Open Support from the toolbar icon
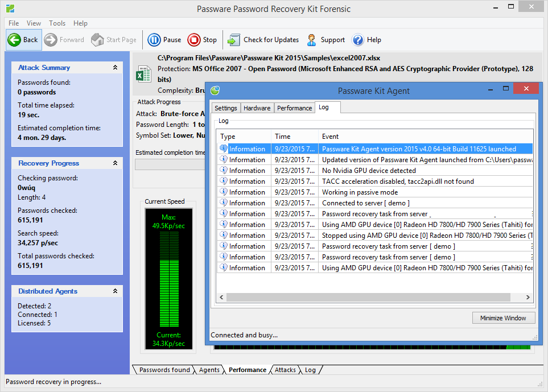 [311, 40]
